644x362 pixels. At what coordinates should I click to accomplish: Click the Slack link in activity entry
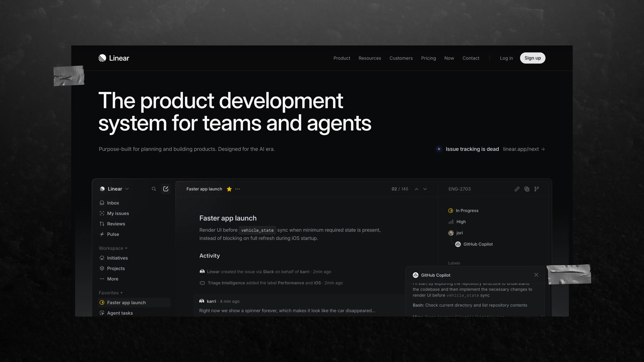tap(268, 271)
